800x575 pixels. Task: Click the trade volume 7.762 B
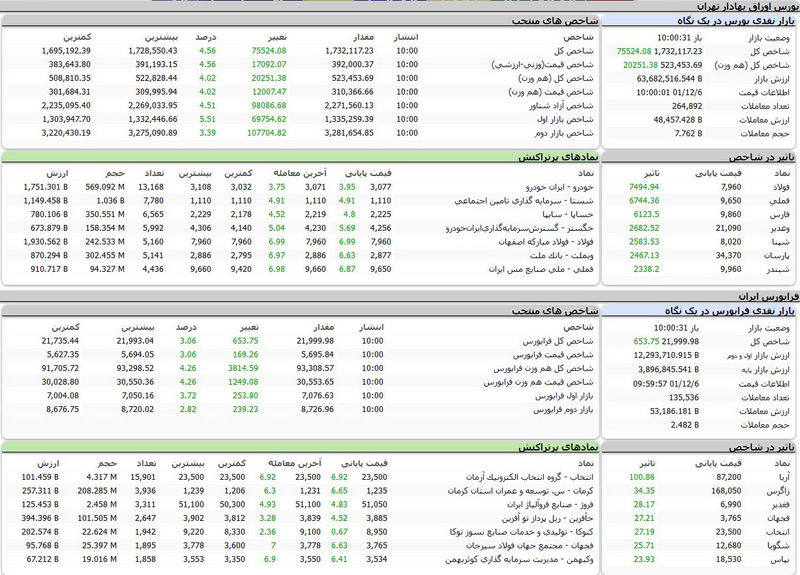point(688,134)
